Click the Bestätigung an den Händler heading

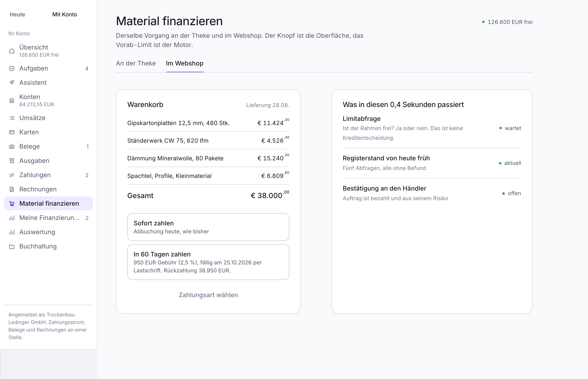coord(384,188)
